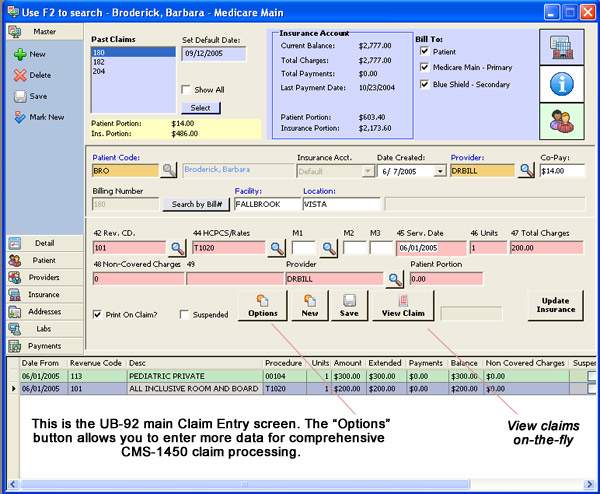Open the Provider lookup magnifier beside DRBILL
600x494 pixels.
tap(527, 171)
